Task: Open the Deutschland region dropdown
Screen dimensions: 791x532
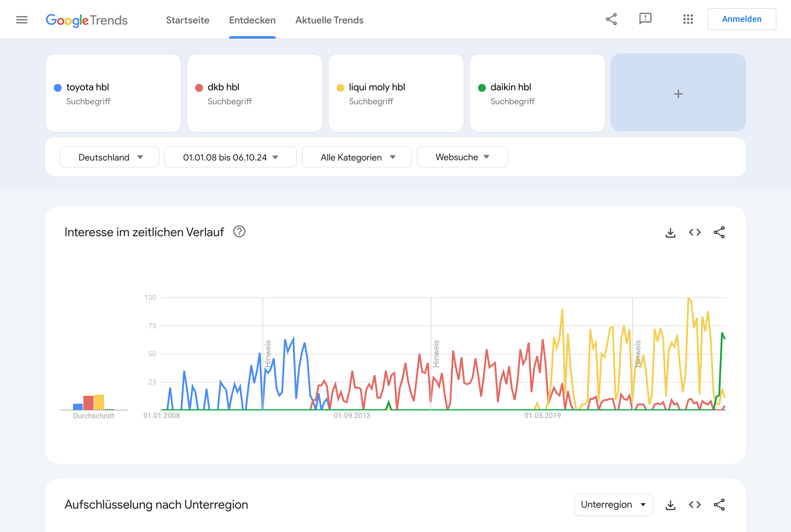Action: click(109, 157)
